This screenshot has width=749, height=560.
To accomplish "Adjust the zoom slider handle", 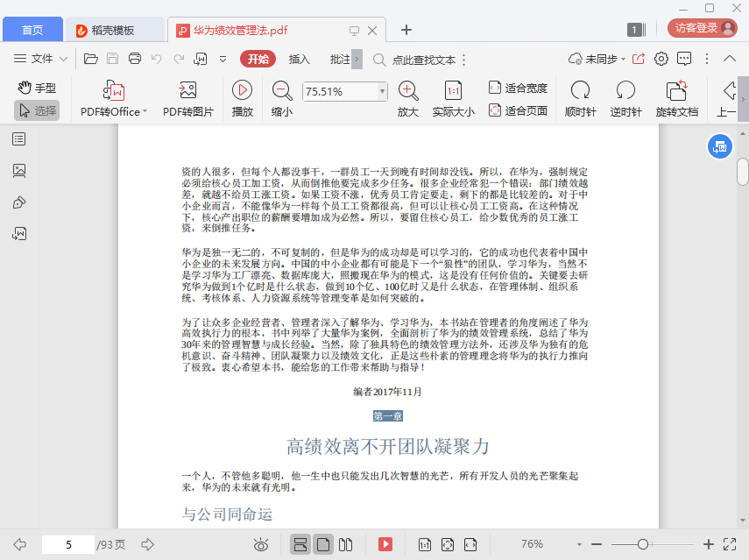I will pos(643,544).
